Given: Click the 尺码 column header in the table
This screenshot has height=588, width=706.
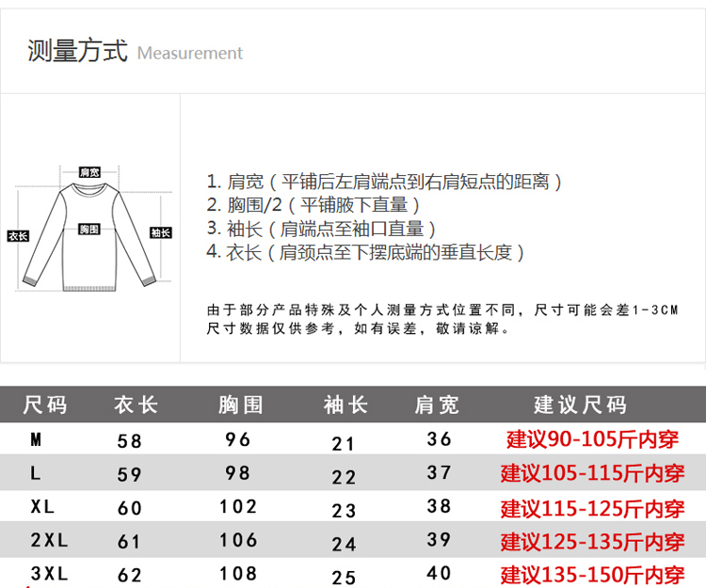Looking at the screenshot, I should coord(45,405).
